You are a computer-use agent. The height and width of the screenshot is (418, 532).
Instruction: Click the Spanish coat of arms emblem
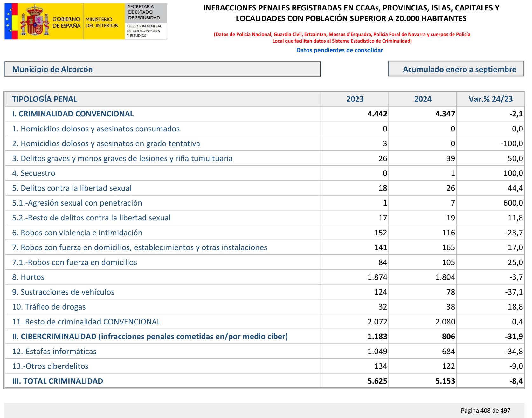pyautogui.click(x=34, y=21)
